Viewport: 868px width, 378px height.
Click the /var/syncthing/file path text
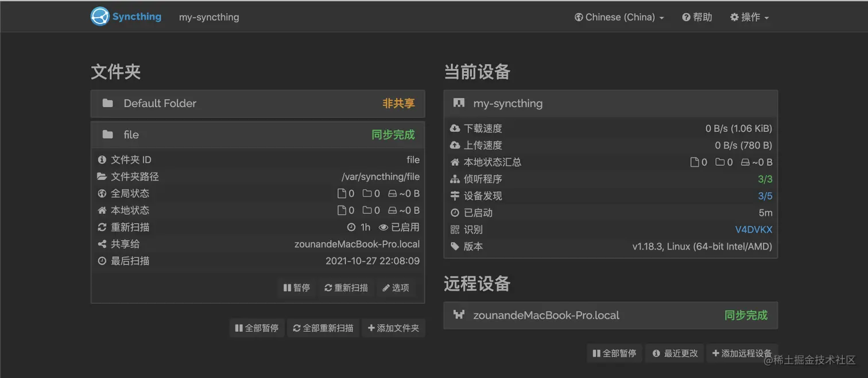381,177
